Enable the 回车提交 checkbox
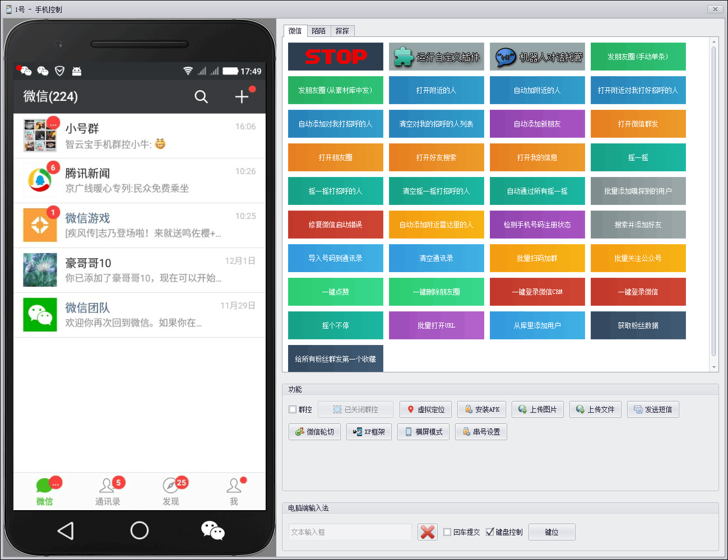The height and width of the screenshot is (560, 728). click(x=447, y=532)
